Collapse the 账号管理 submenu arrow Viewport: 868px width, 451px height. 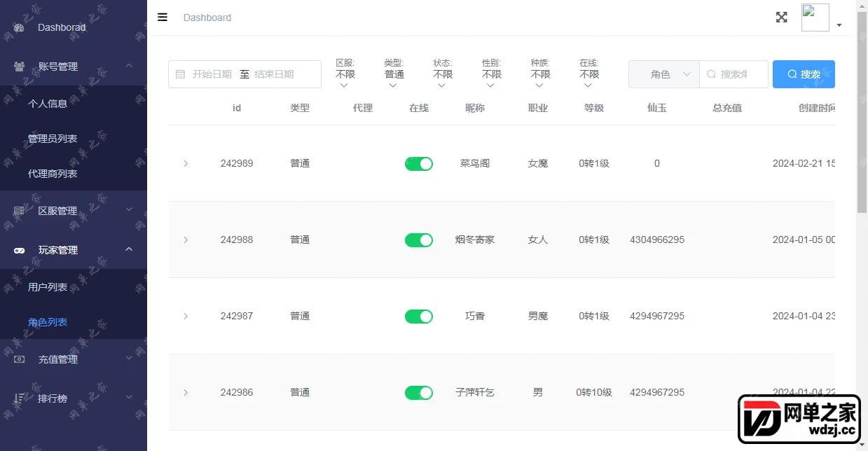129,66
